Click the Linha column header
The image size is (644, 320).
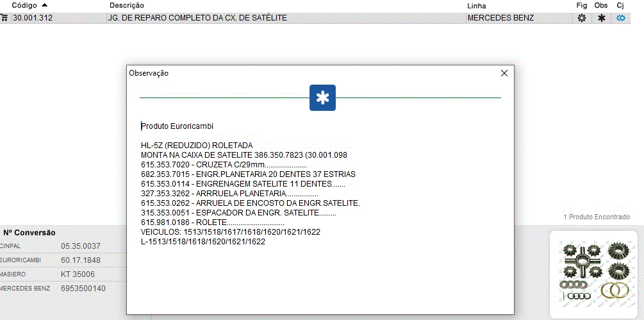coord(477,5)
